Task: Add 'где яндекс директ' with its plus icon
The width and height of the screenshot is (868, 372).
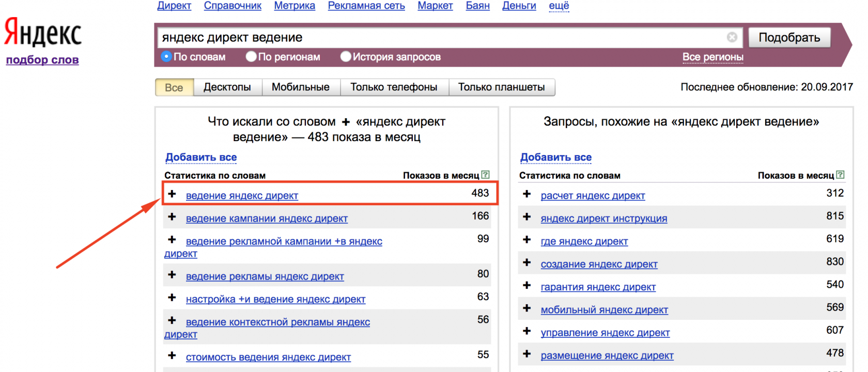Action: tap(527, 239)
